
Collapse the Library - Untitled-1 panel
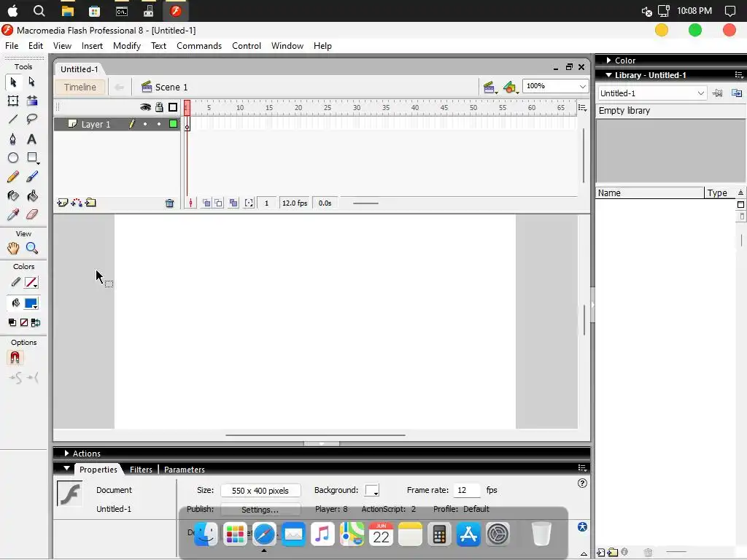pyautogui.click(x=608, y=75)
